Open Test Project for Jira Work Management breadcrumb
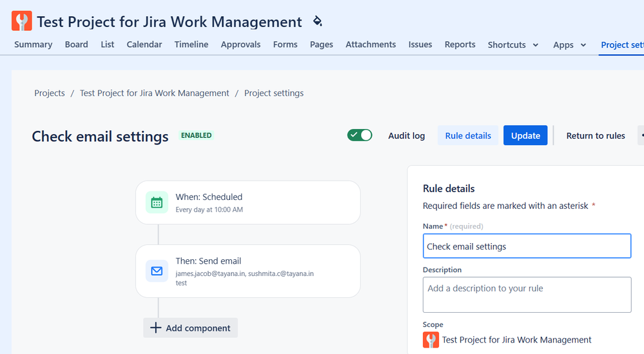644x354 pixels. coord(155,93)
